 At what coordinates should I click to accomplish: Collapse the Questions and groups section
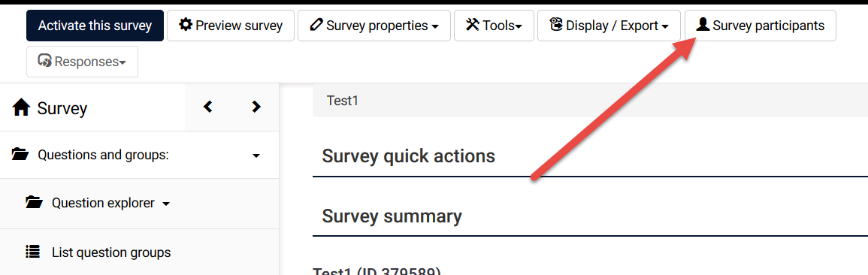coord(256,156)
